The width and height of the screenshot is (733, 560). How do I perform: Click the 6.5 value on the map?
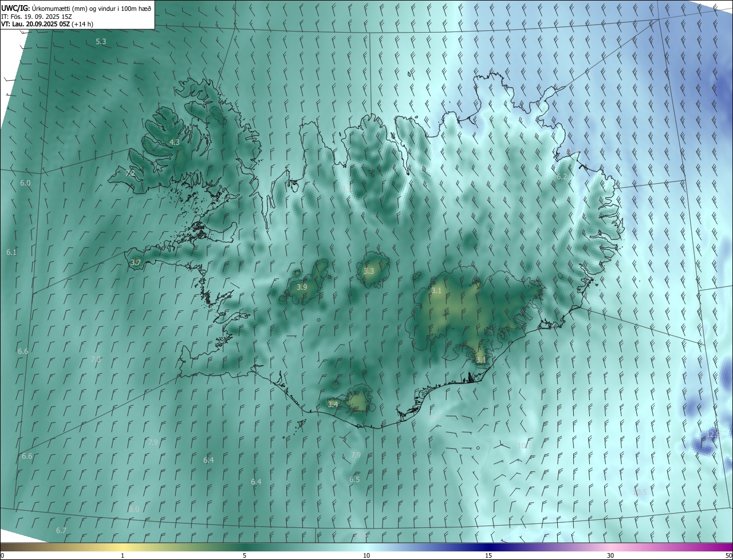[x=354, y=479]
